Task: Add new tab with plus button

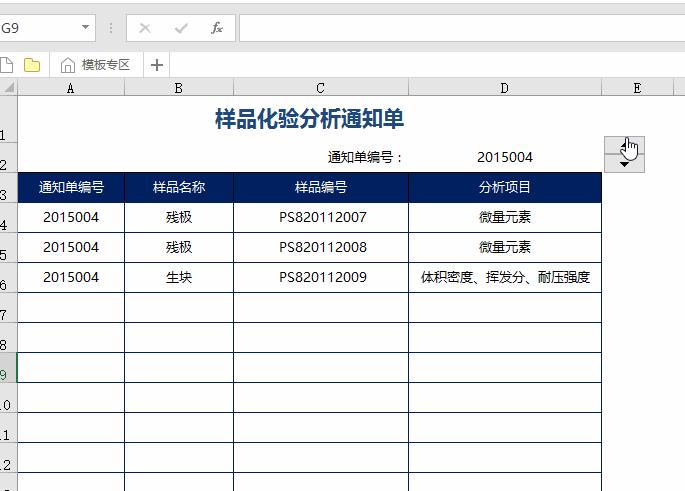Action: point(157,65)
